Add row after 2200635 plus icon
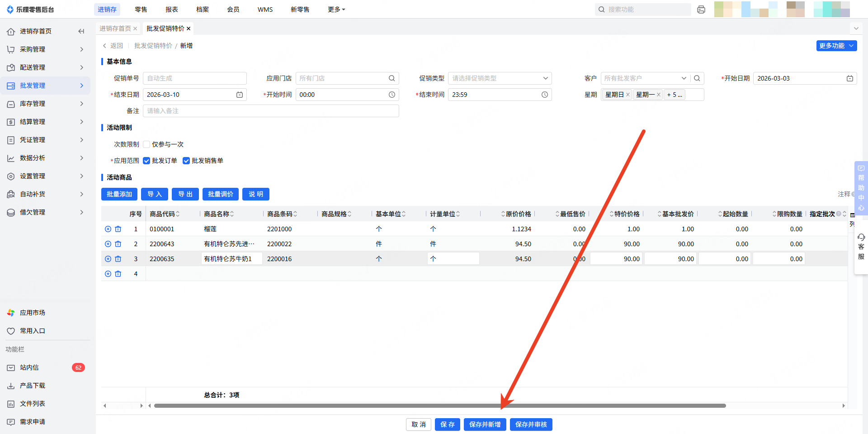This screenshot has height=434, width=868. [108, 259]
